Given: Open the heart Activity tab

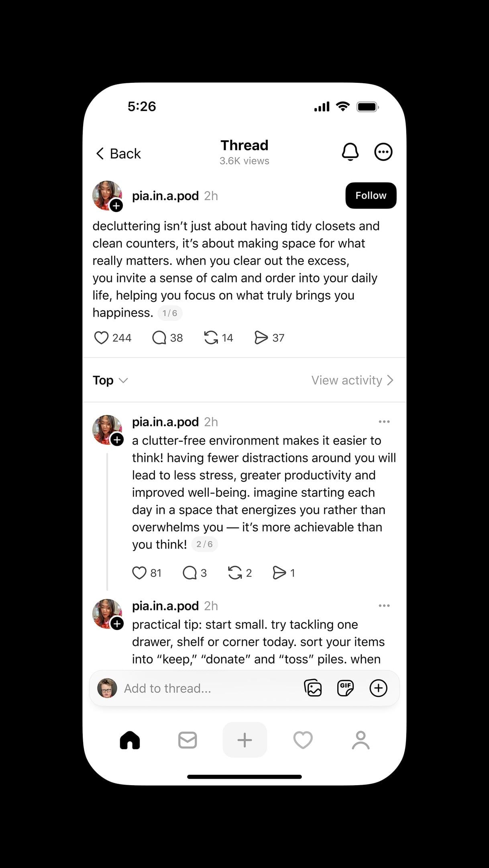Looking at the screenshot, I should 303,740.
